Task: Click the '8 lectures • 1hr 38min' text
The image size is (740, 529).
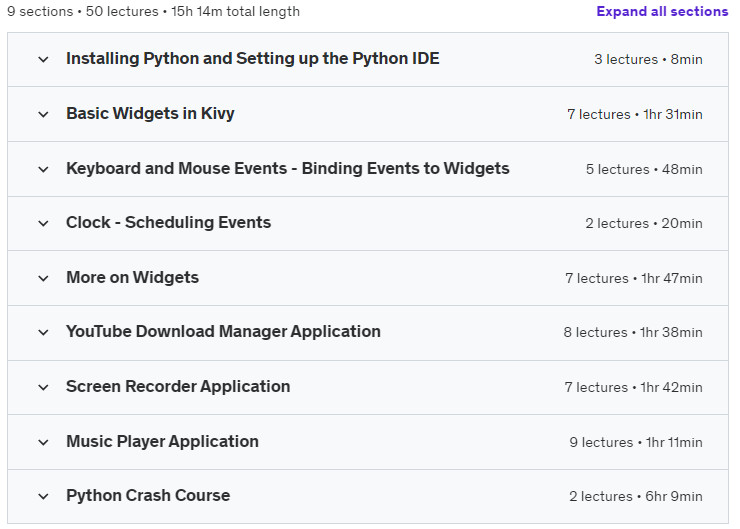Action: pyautogui.click(x=633, y=332)
